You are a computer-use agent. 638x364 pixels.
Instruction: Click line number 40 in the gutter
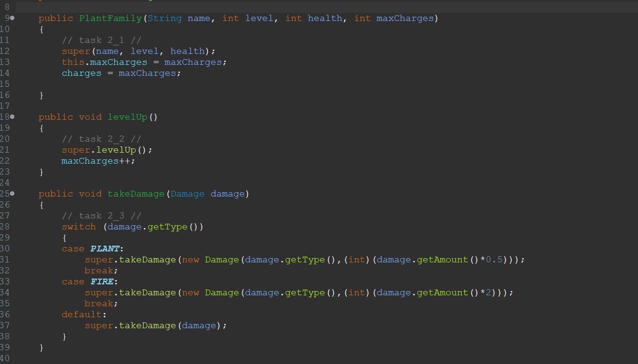(5, 358)
